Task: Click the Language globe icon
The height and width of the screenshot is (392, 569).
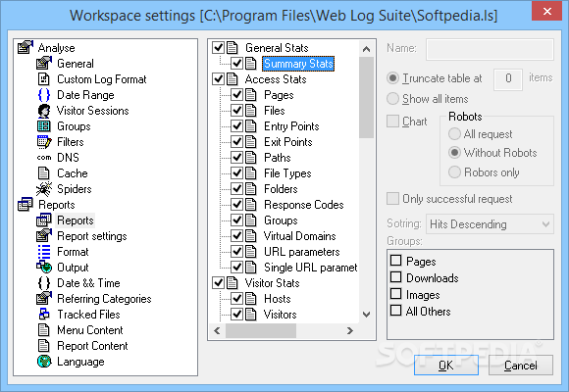Action: 44,362
